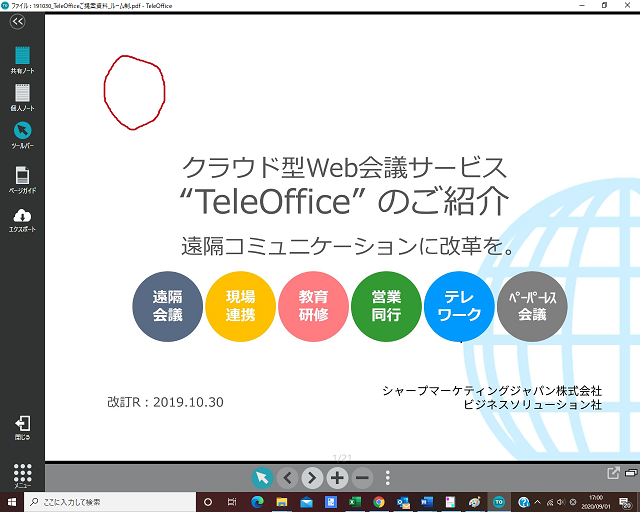640x512 pixels.
Task: Select the pointer tool in bottom toolbar
Action: (x=262, y=478)
